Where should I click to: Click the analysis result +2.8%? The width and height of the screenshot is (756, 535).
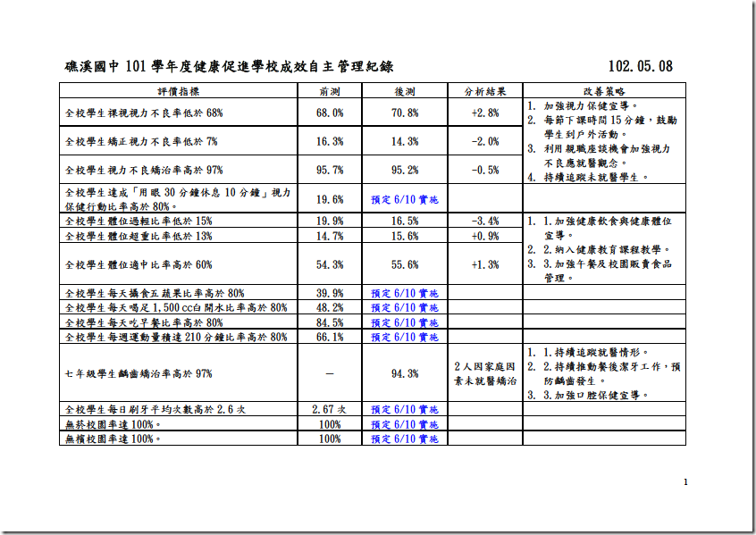pos(485,113)
